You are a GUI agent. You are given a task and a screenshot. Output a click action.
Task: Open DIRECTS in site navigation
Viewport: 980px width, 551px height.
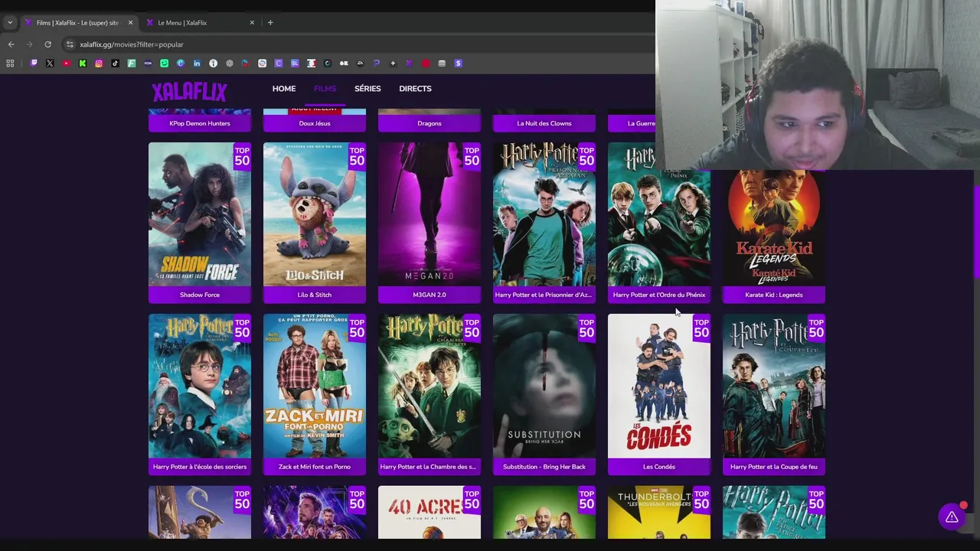415,89
